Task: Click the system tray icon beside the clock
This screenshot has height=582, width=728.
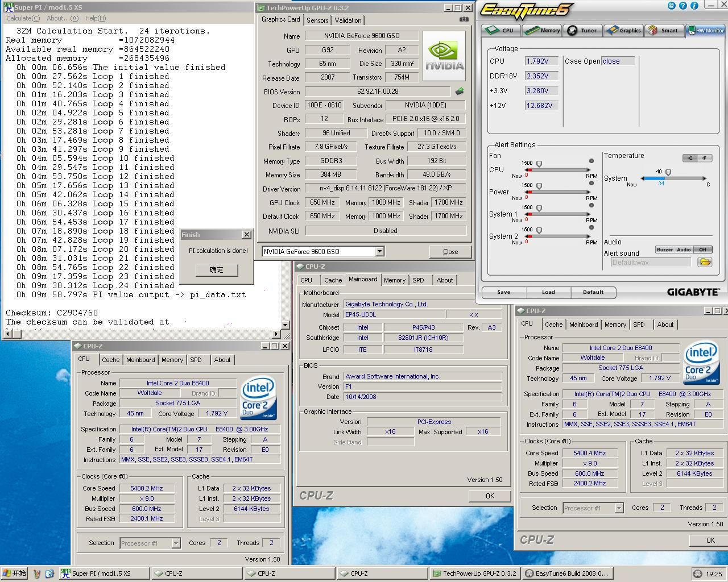Action: pyautogui.click(x=698, y=573)
